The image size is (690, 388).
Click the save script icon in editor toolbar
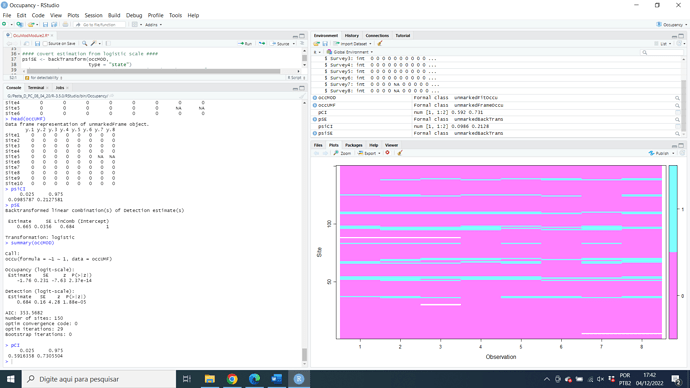(x=37, y=44)
